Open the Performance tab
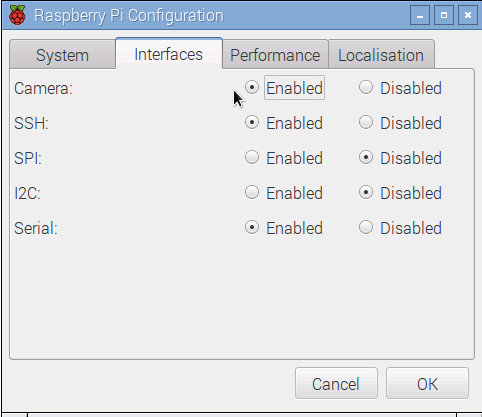The height and width of the screenshot is (417, 482). [275, 55]
